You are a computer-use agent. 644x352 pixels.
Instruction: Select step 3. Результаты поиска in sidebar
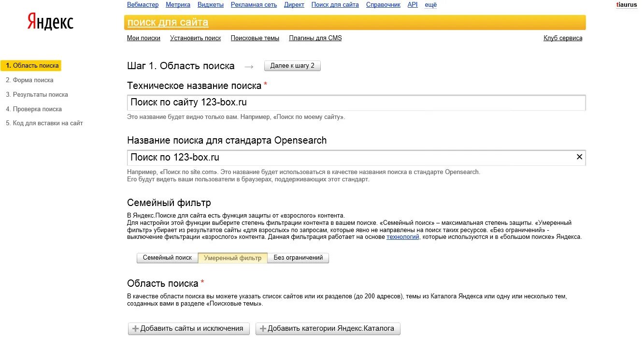tap(37, 95)
